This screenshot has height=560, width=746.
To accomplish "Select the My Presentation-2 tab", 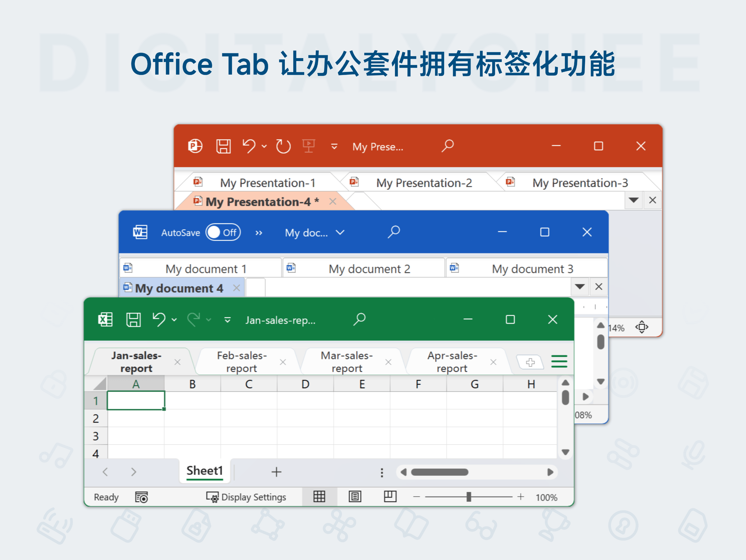I will coord(424,182).
